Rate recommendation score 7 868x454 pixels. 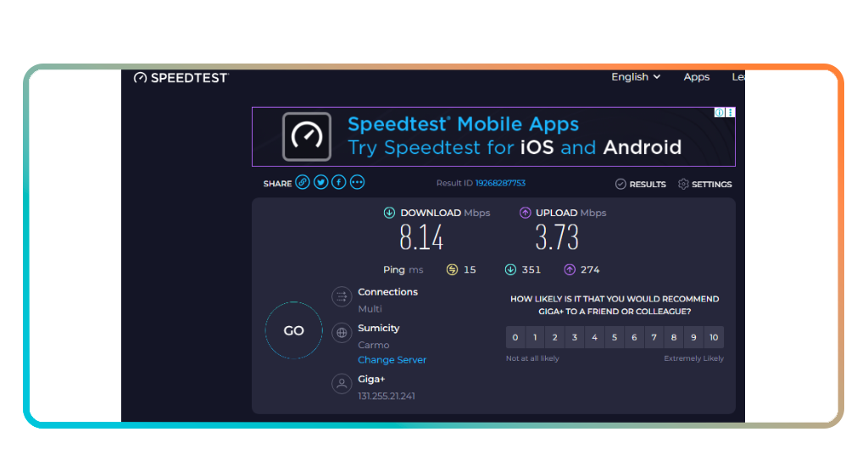coord(654,337)
